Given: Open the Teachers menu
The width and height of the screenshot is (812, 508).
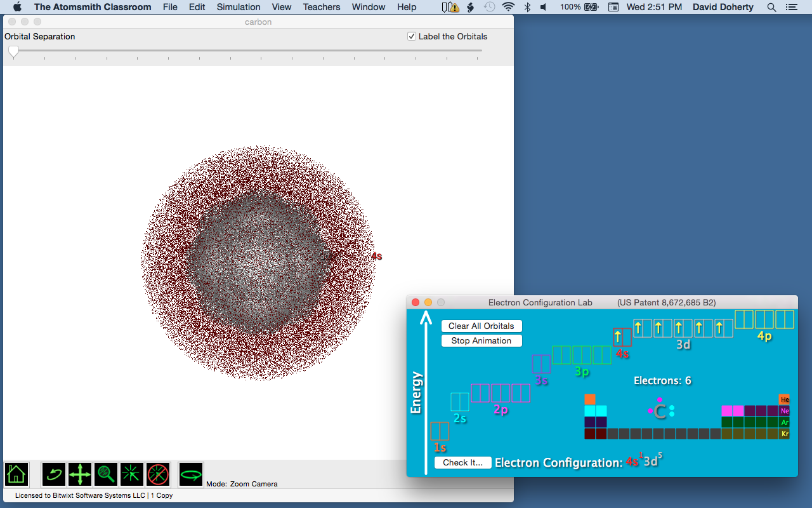Looking at the screenshot, I should [321, 7].
